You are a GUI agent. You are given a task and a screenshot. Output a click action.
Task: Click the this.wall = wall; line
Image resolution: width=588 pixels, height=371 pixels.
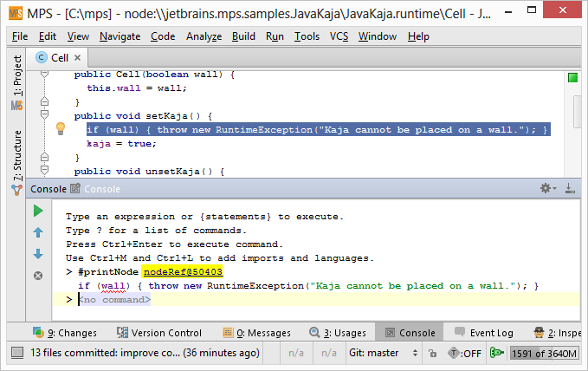coord(137,88)
